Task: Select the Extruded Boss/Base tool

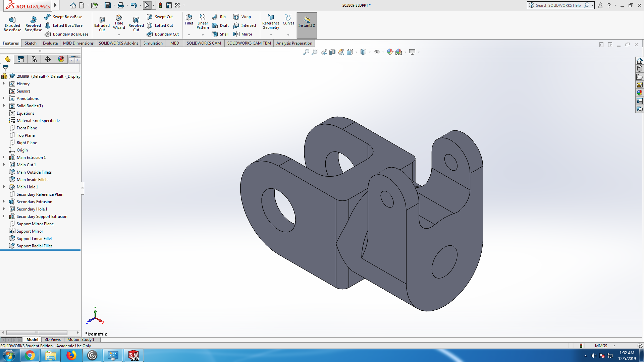Action: coord(12,24)
